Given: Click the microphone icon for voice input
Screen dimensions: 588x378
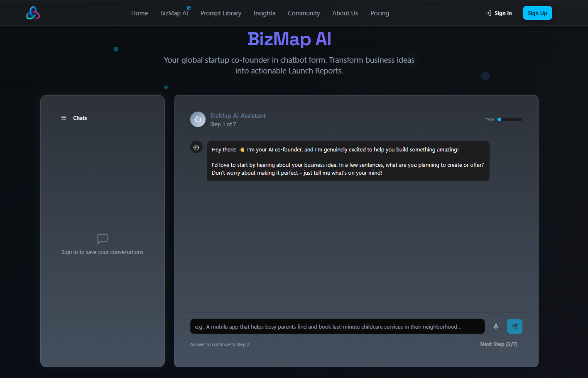Looking at the screenshot, I should (x=496, y=326).
